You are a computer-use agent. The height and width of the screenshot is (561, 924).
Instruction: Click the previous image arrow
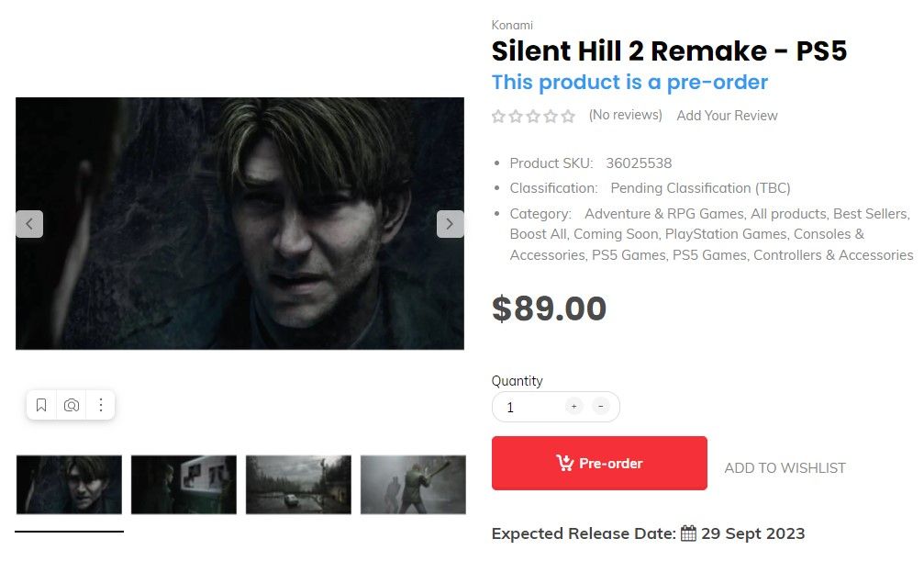point(29,223)
